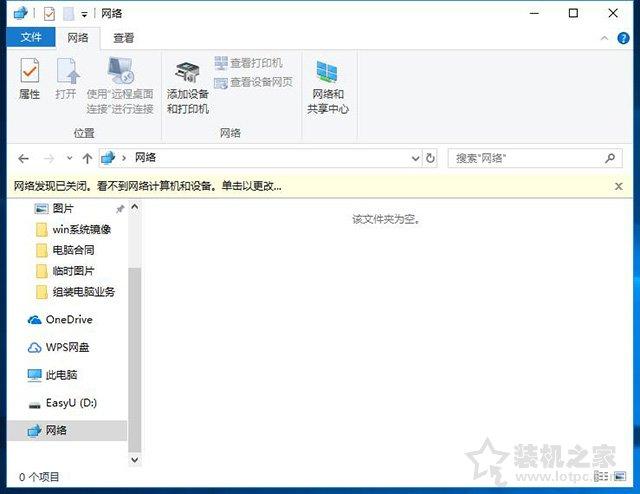Click the new folder quick-access icon
Image resolution: width=640 pixels, height=494 pixels.
[69, 13]
